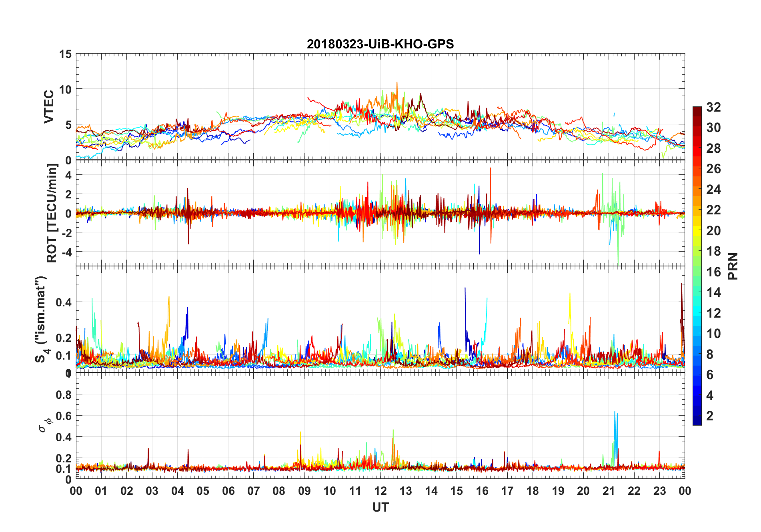Click colorbar tick value 24
Image resolution: width=761 pixels, height=532 pixels.
click(713, 190)
